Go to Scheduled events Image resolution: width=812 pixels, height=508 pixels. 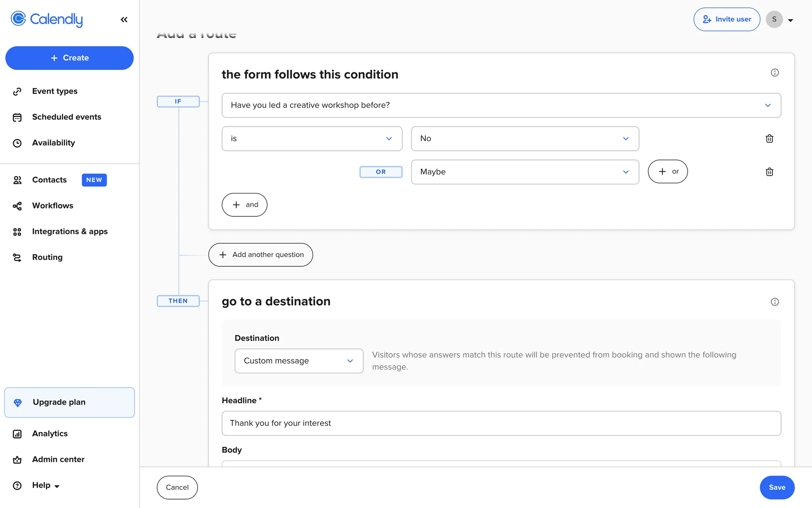(66, 117)
